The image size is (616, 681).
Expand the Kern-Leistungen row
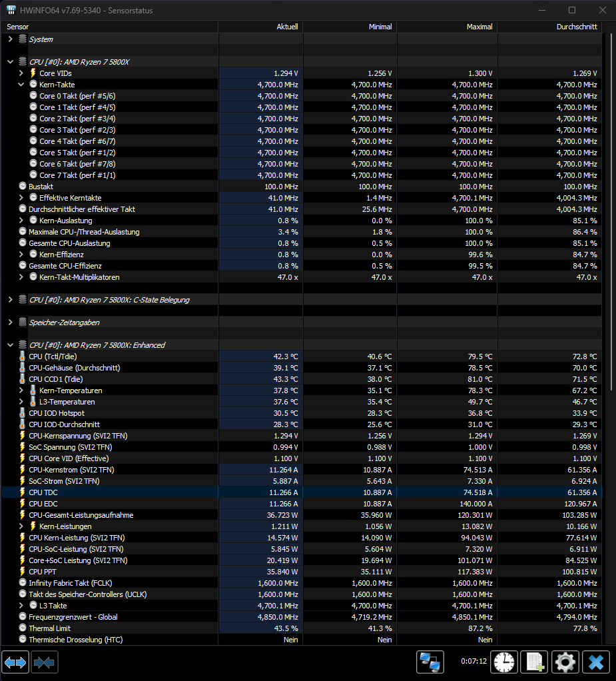[21, 526]
